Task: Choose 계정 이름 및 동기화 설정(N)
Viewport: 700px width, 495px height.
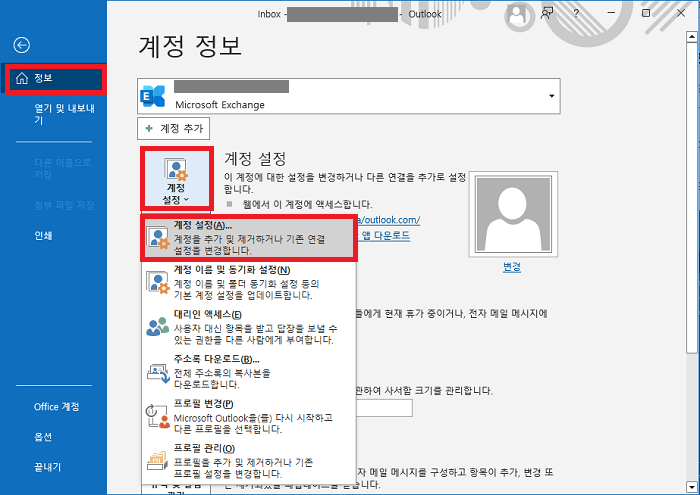Action: click(x=249, y=283)
